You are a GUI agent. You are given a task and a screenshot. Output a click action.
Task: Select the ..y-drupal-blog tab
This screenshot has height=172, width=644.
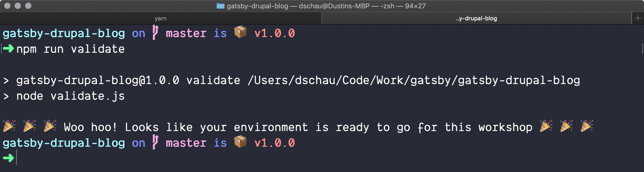(476, 18)
